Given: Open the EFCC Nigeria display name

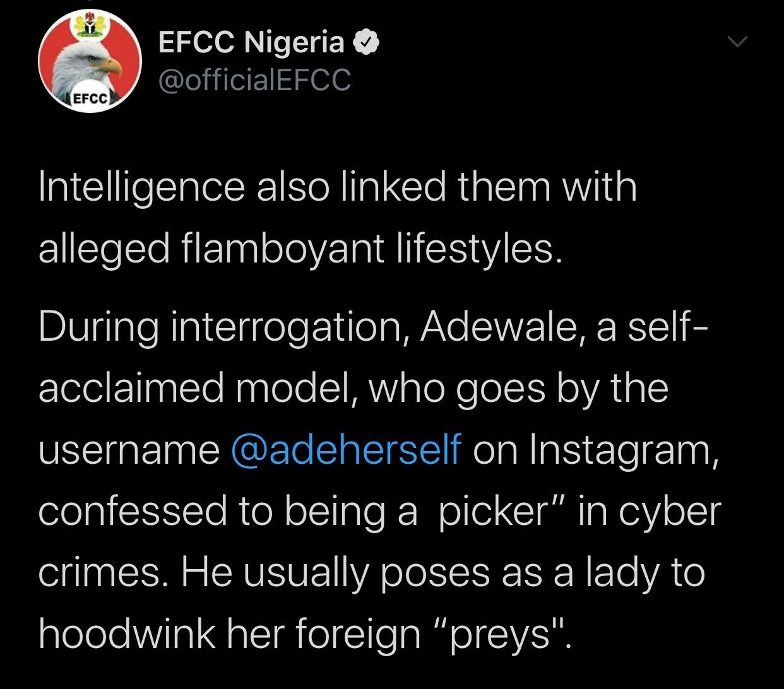Looking at the screenshot, I should coord(251,42).
